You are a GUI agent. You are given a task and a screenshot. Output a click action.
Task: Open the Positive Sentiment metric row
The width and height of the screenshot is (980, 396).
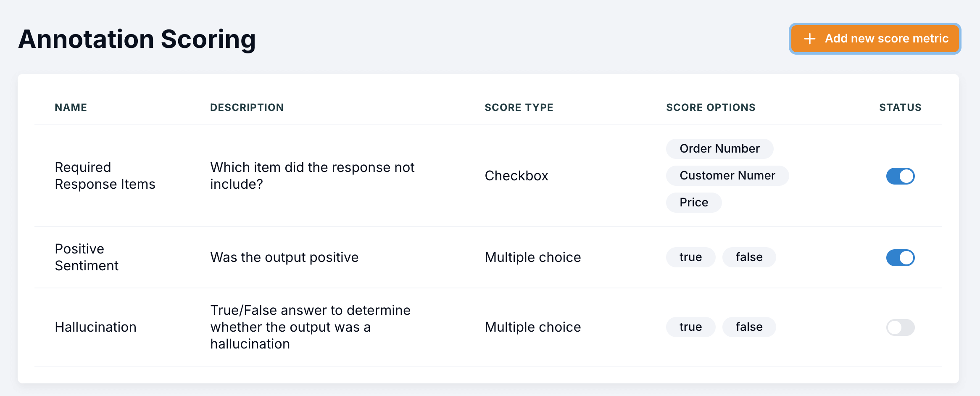tap(488, 257)
